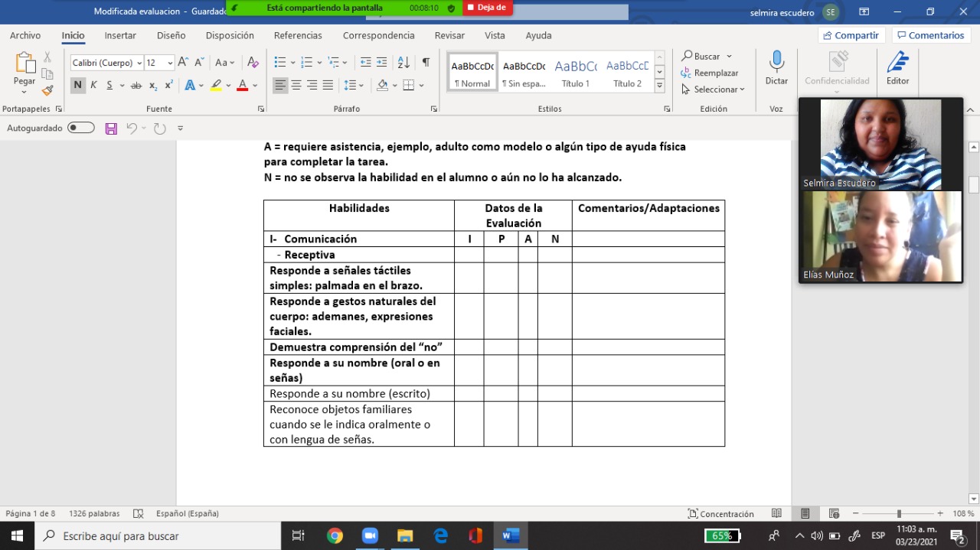This screenshot has height=550, width=980.
Task: Toggle bold formatting N button
Action: pyautogui.click(x=77, y=85)
